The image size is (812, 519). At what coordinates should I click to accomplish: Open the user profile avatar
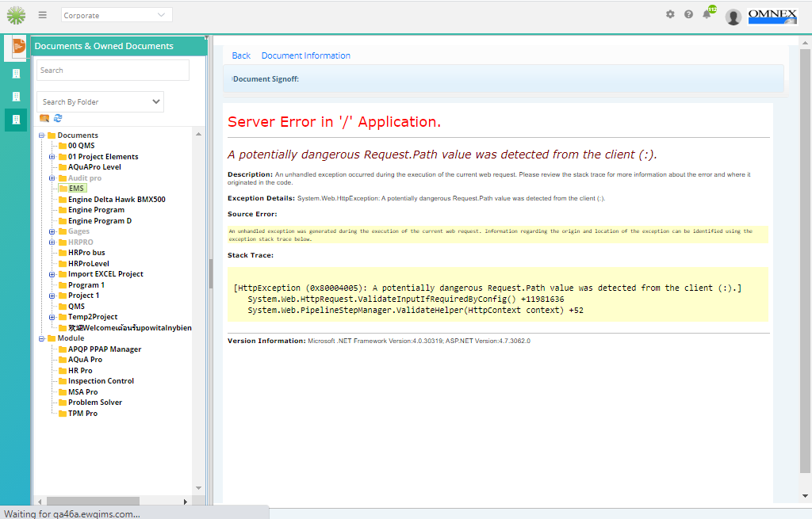tap(733, 17)
